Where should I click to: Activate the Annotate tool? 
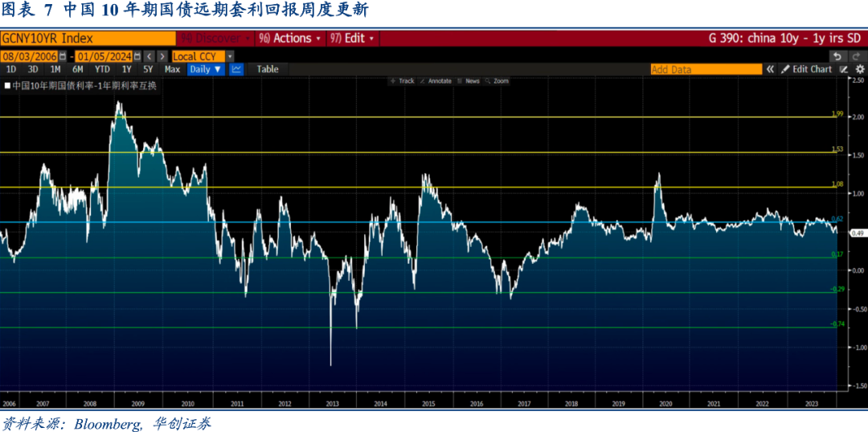[x=436, y=81]
